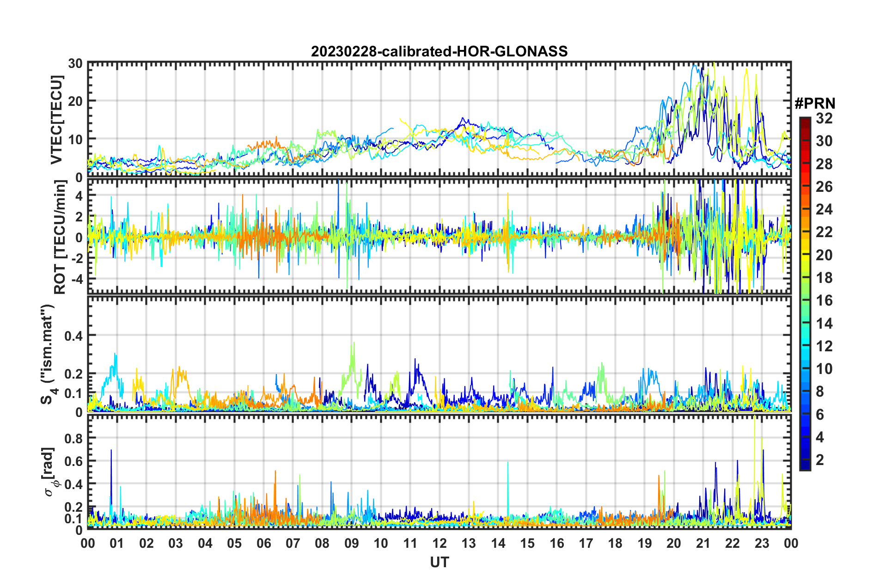Select the 2 tick on ROT axis
The width and height of the screenshot is (879, 588).
pos(79,217)
